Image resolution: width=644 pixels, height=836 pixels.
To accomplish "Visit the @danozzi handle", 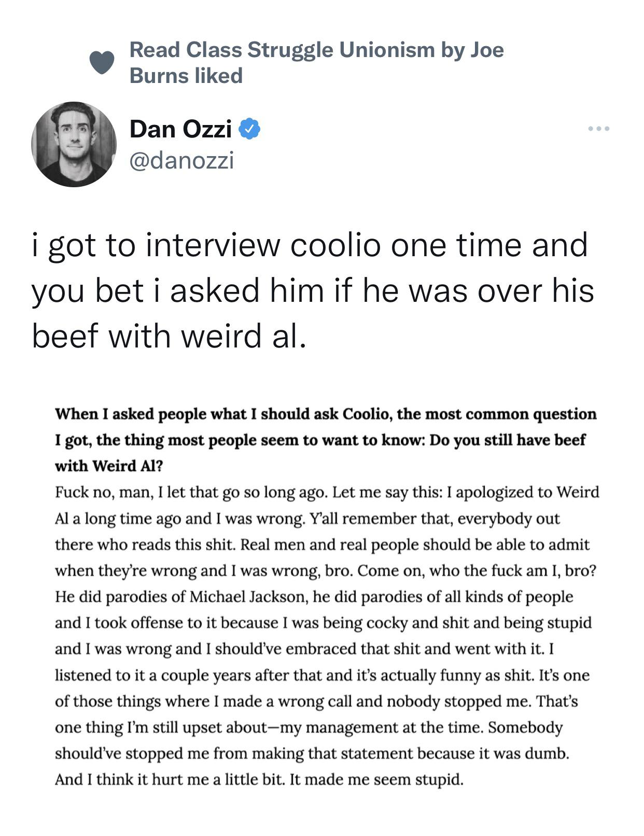I will coord(181,160).
